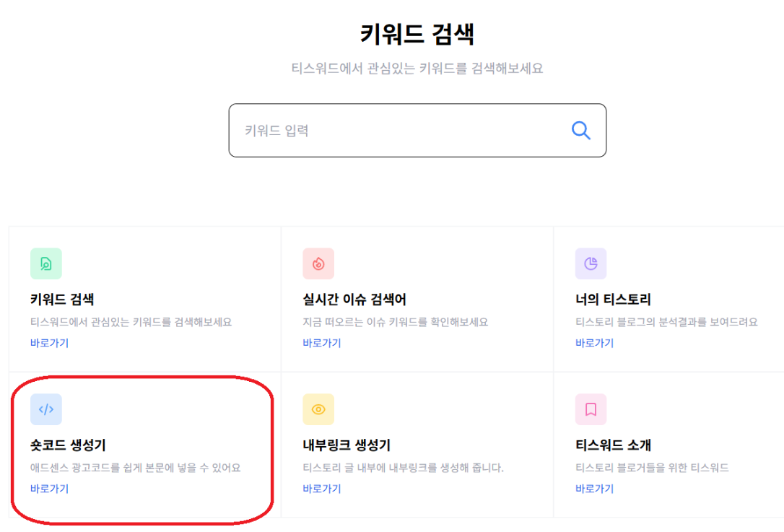The image size is (784, 532).
Task: Open 바로가기 link under 내부링크 생성기
Action: tap(322, 489)
